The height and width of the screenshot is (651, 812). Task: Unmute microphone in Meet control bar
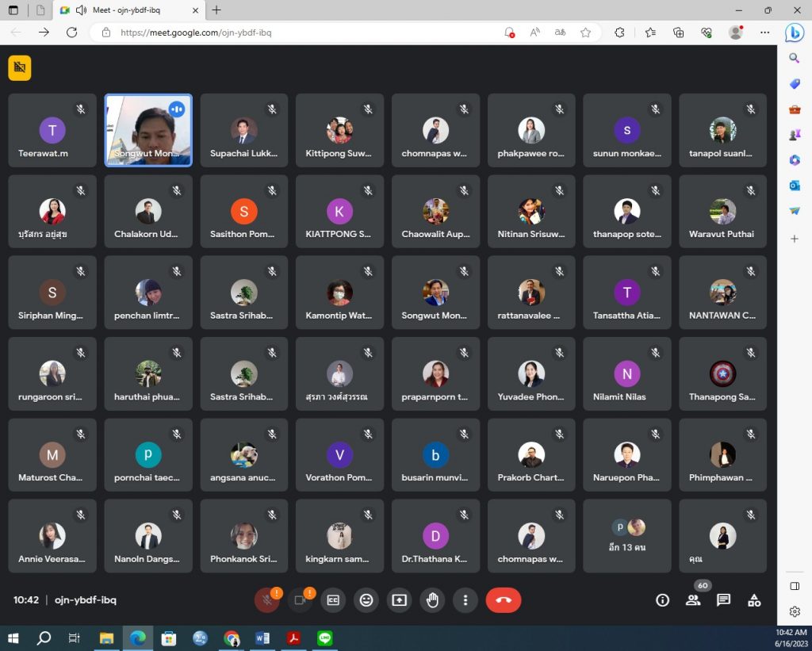267,600
